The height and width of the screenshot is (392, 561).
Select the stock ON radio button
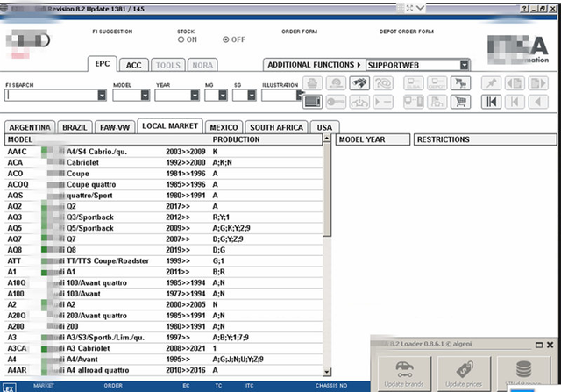coord(181,39)
